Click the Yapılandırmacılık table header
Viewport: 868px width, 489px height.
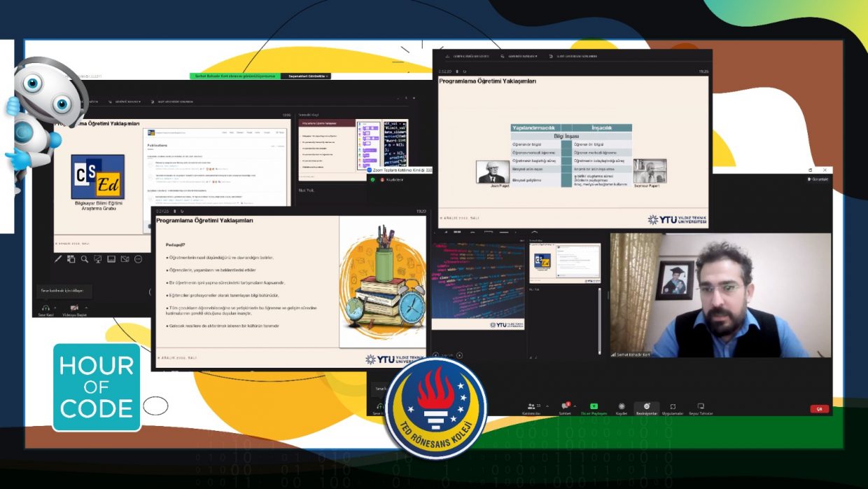pos(534,128)
